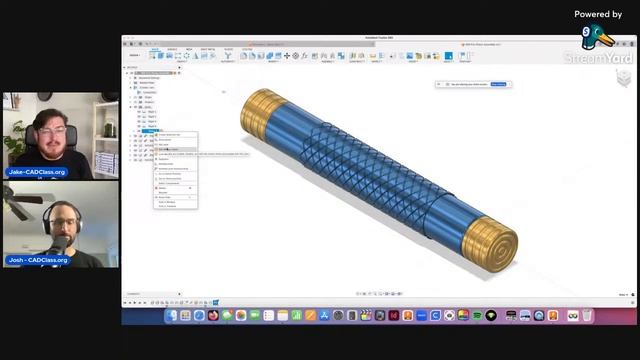Select the Move/Copy cross-arrows tool

pos(287,56)
